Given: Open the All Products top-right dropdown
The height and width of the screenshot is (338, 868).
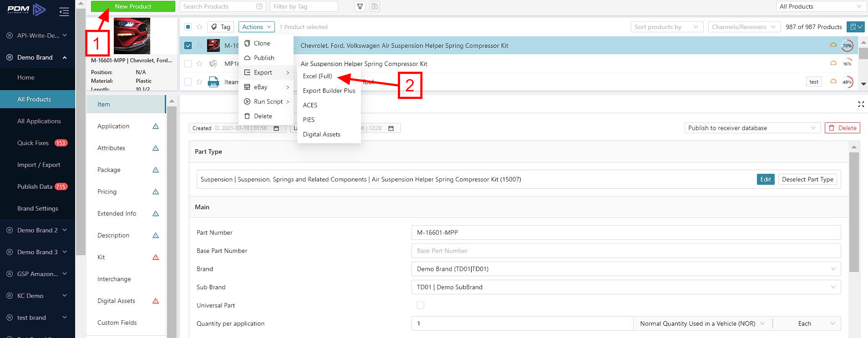Looking at the screenshot, I should 821,6.
